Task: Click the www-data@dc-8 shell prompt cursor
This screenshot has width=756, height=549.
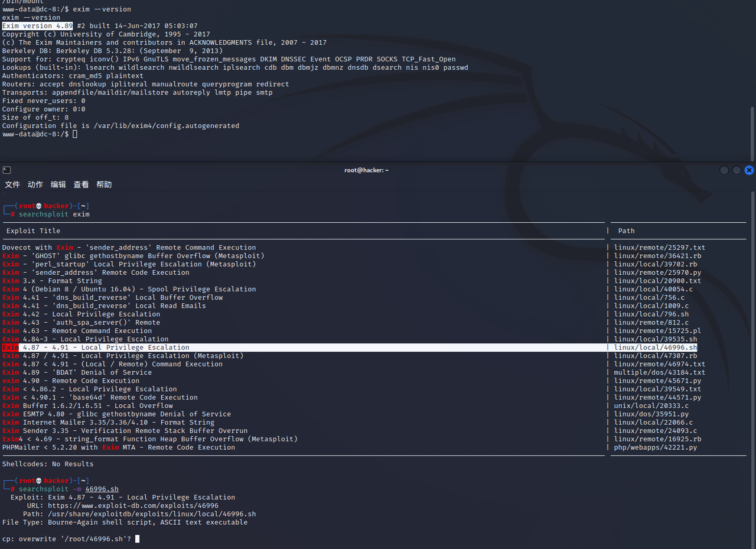Action: (75, 134)
